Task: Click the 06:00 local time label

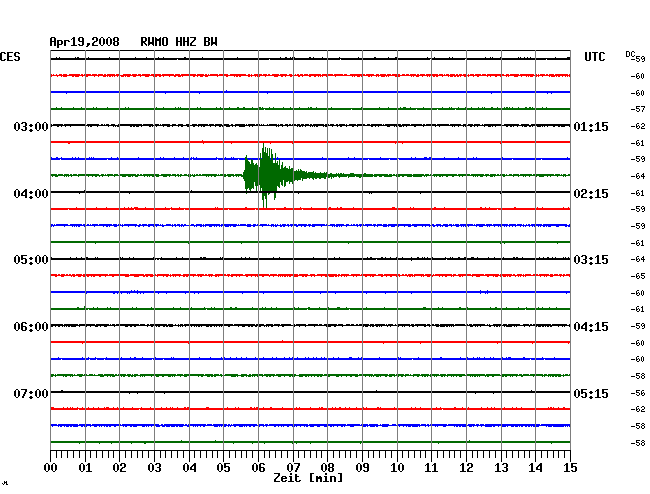Action: coord(31,327)
